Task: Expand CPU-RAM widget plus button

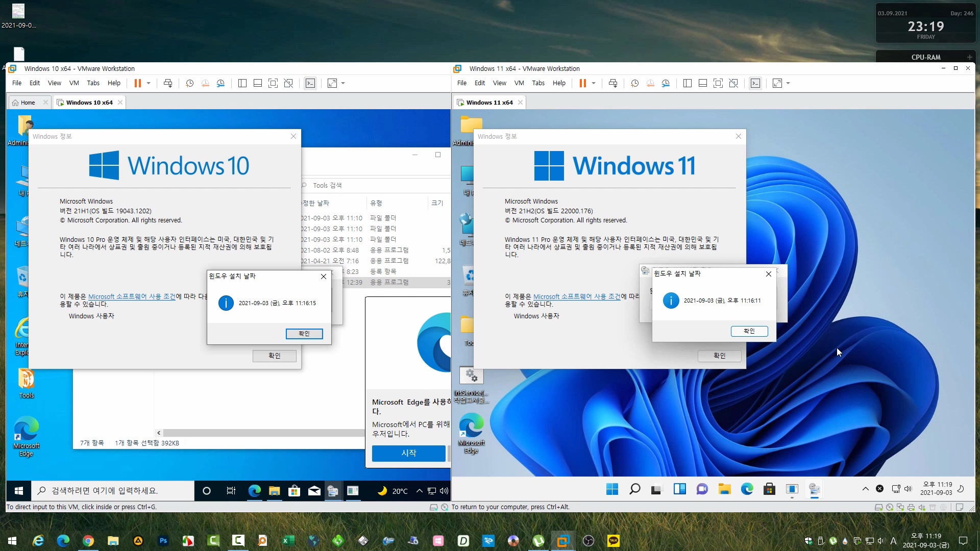Action: coord(969,57)
